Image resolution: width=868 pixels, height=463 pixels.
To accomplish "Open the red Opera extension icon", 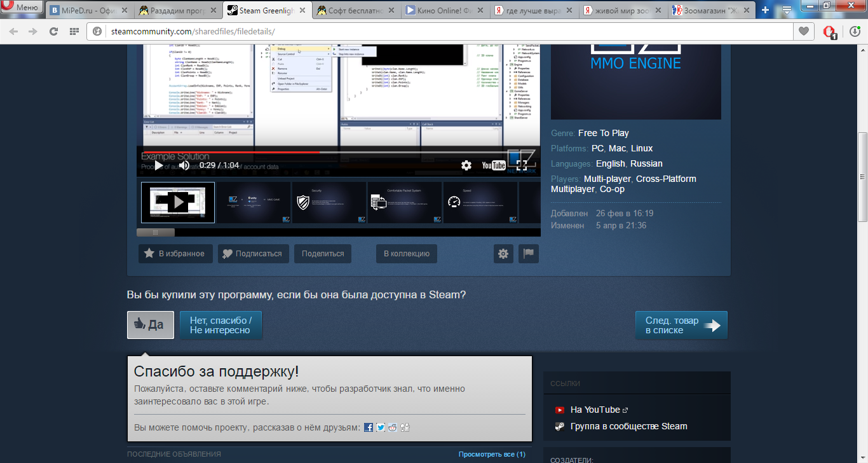I will pos(829,32).
